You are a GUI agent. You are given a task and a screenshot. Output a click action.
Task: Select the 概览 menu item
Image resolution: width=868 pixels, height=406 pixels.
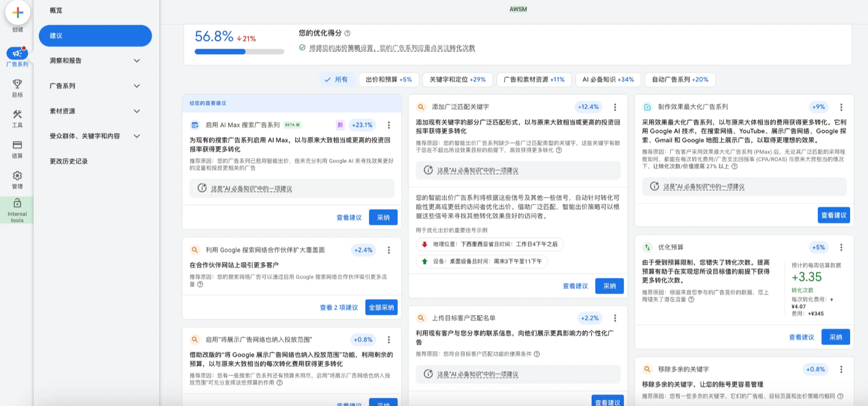(95, 11)
